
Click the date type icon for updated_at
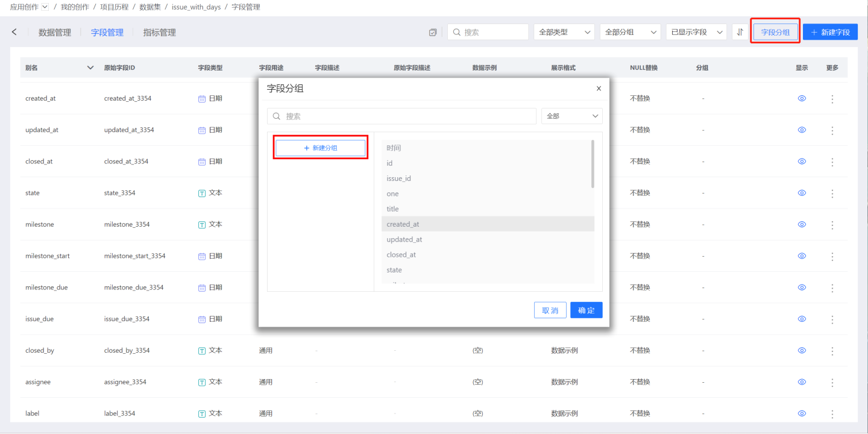point(202,130)
